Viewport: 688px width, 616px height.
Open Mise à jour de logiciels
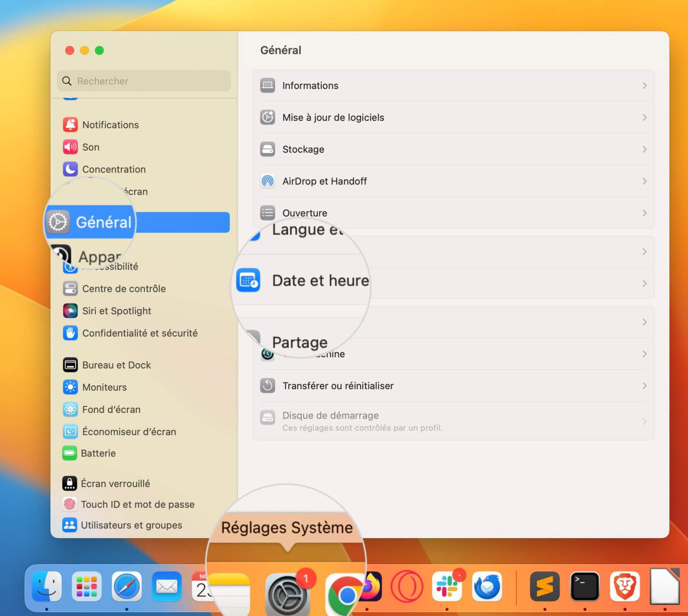tap(454, 117)
